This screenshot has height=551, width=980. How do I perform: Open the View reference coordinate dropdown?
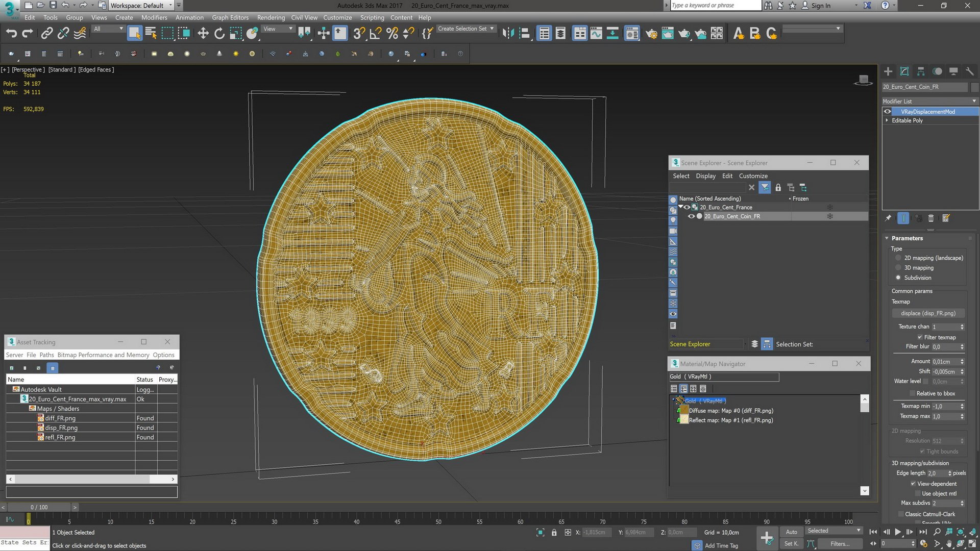278,29
